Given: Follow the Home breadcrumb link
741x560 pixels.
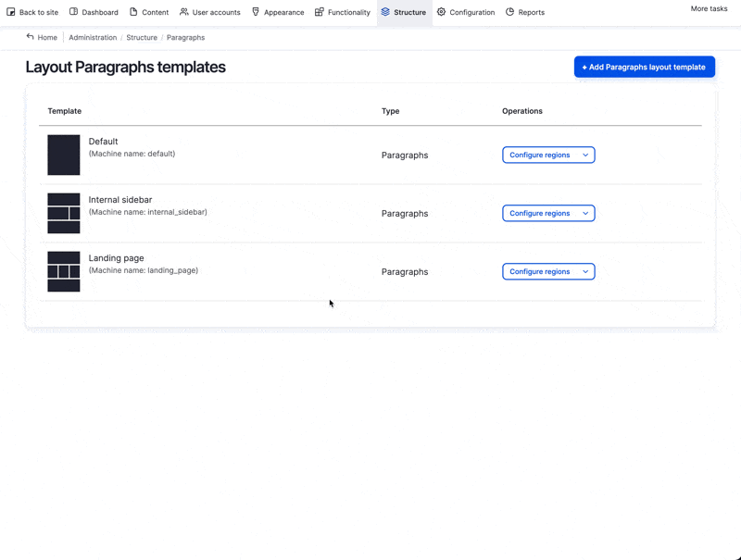Looking at the screenshot, I should point(47,37).
